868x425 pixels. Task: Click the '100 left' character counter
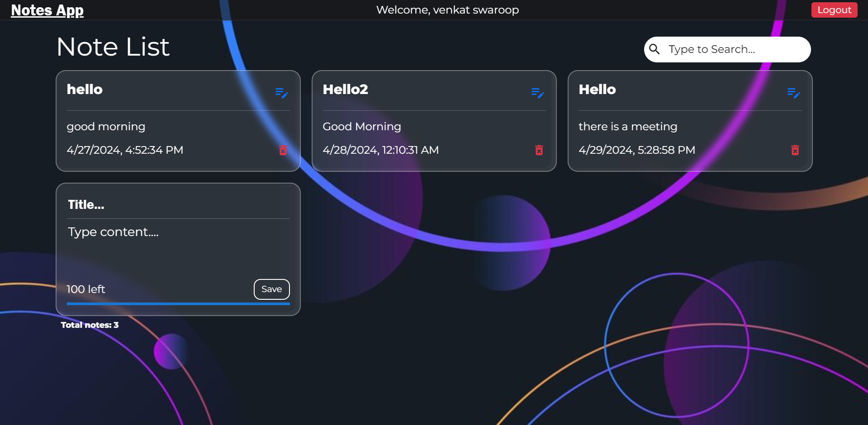[x=86, y=289]
